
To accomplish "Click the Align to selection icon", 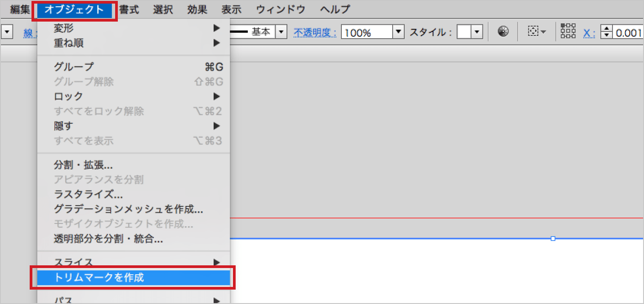I will tap(537, 32).
